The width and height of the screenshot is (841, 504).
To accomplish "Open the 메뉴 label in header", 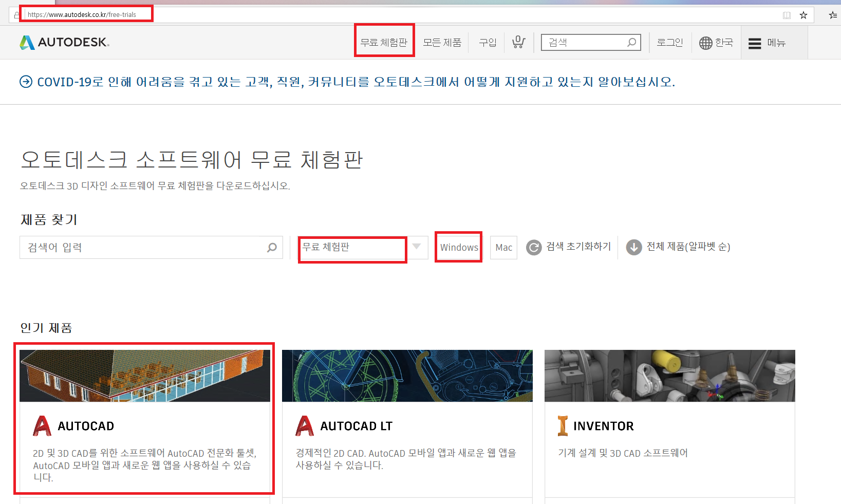I will click(777, 43).
